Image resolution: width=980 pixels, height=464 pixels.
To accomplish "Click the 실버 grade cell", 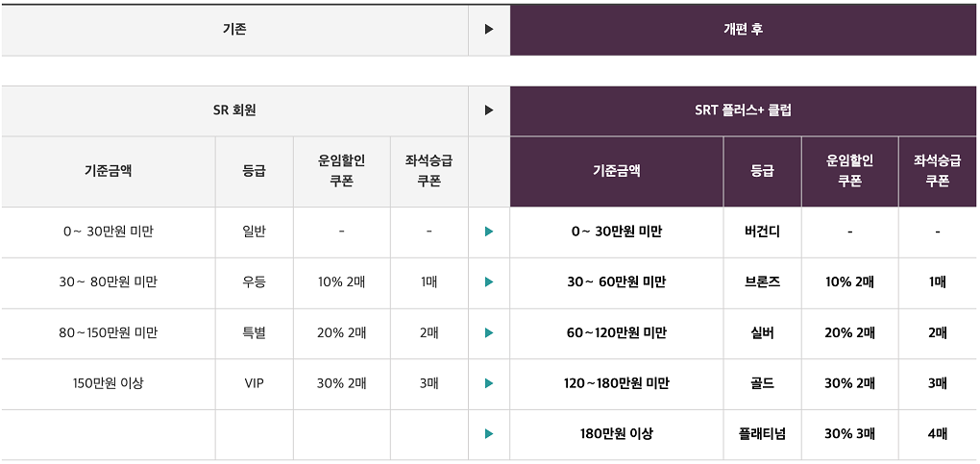I will point(762,333).
